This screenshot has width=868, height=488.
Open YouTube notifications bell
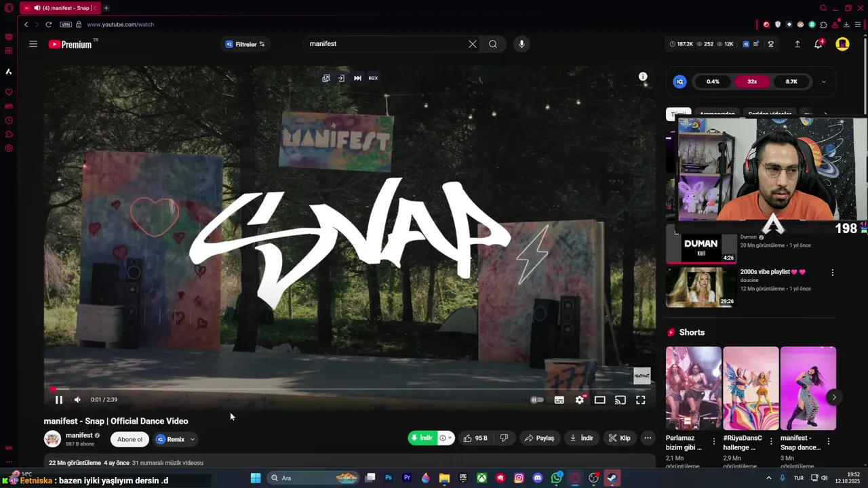pyautogui.click(x=818, y=44)
